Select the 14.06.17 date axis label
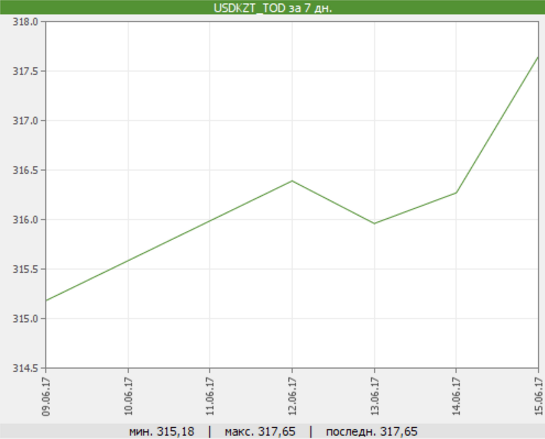This screenshot has height=439, width=545. 456,396
